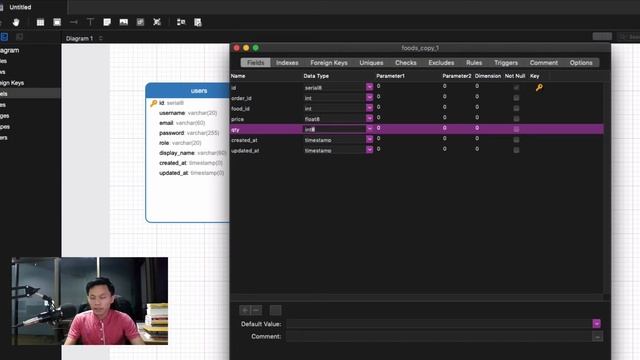Click the square button beside minus

pos(276,310)
